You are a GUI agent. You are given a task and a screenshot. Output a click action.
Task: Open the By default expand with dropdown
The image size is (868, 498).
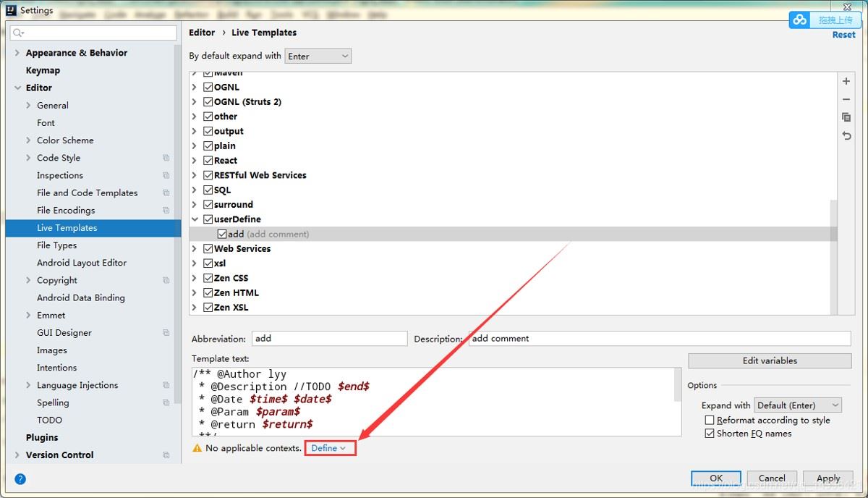click(x=318, y=56)
